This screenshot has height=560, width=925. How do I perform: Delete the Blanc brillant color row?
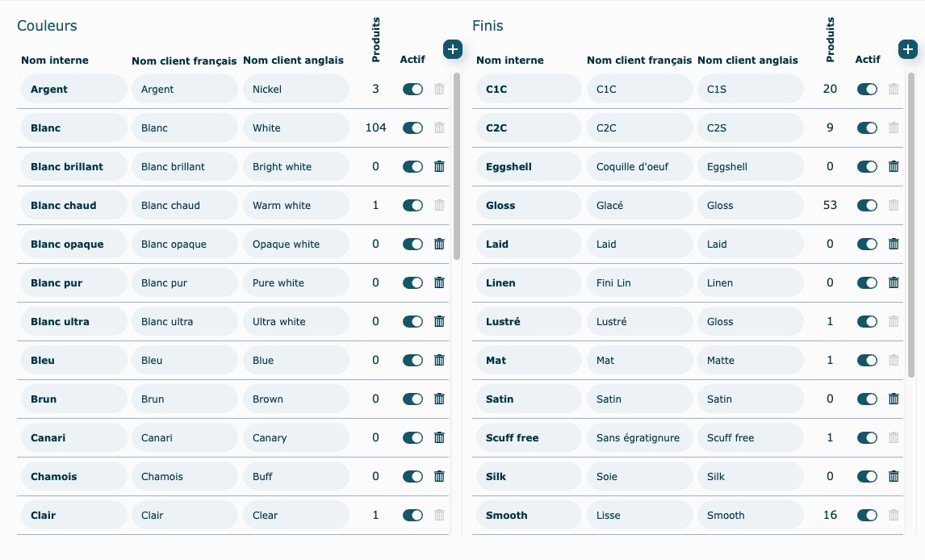click(439, 166)
